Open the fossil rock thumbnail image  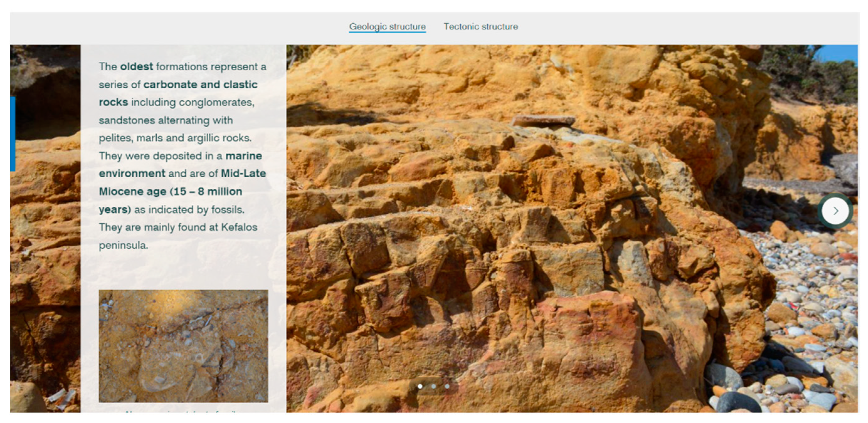click(x=183, y=346)
